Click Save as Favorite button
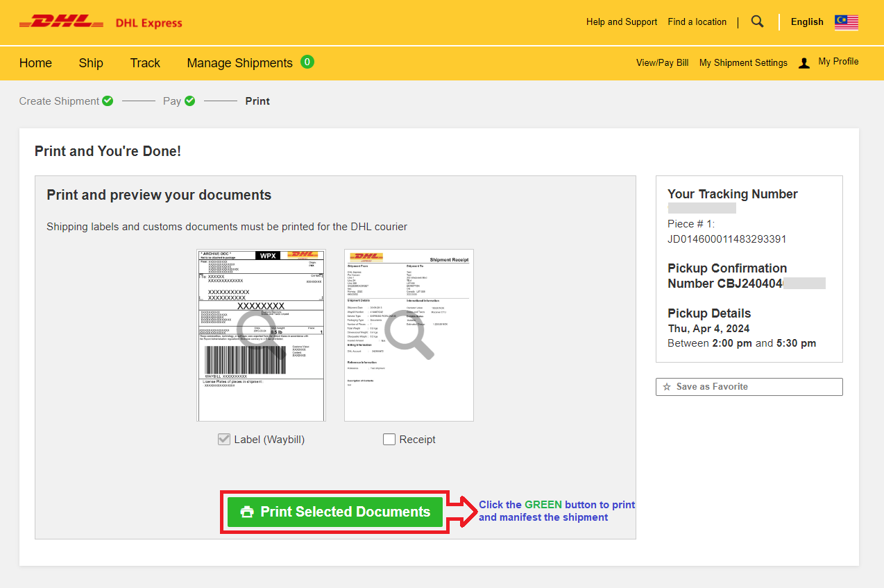Screen dimensions: 884x588 [x=749, y=387]
